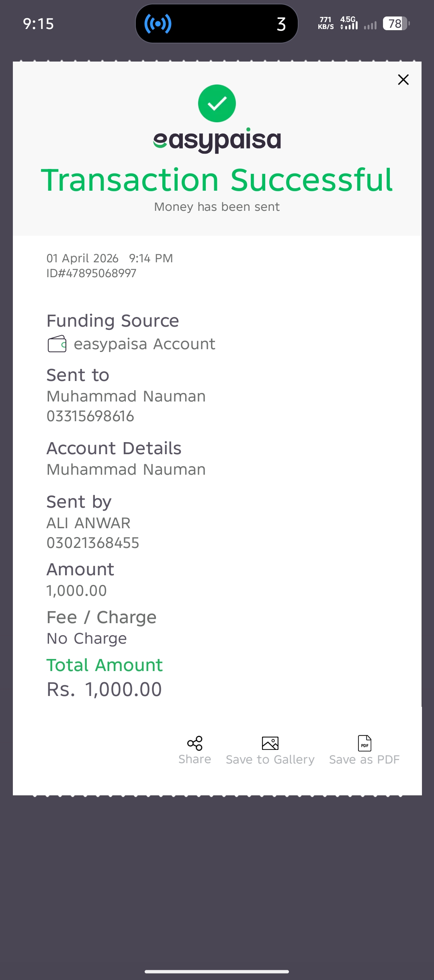Viewport: 434px width, 980px height.
Task: Tap the 01 April 2026 date text
Action: (82, 258)
